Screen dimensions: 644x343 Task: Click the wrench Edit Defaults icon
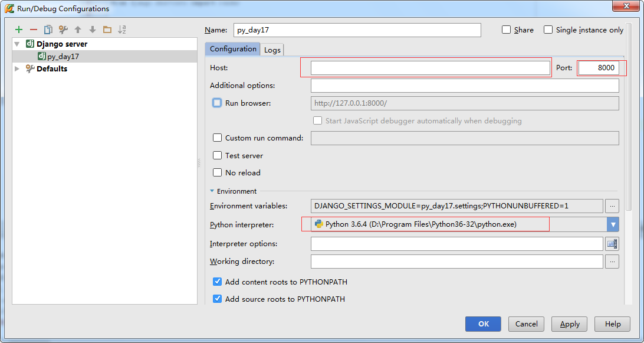click(x=63, y=30)
